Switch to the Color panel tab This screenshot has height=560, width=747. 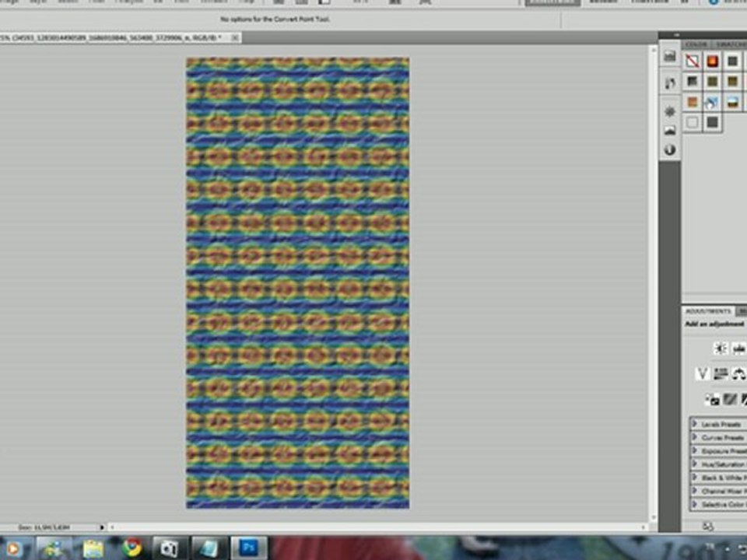pyautogui.click(x=696, y=44)
